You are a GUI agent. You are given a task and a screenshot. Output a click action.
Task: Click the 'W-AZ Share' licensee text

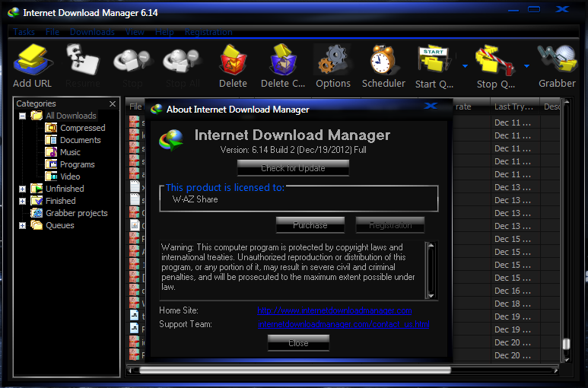pyautogui.click(x=195, y=199)
